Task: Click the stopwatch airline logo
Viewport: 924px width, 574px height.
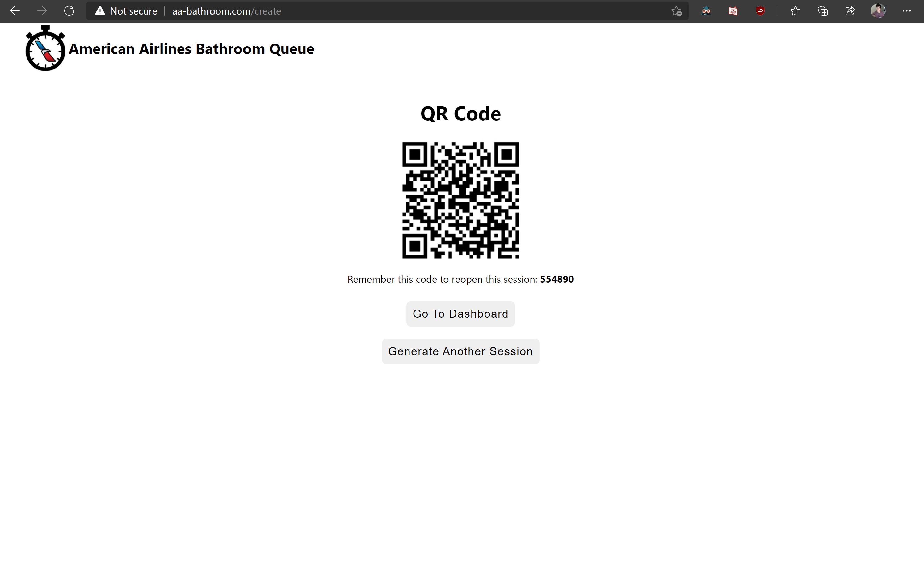Action: 45,48
